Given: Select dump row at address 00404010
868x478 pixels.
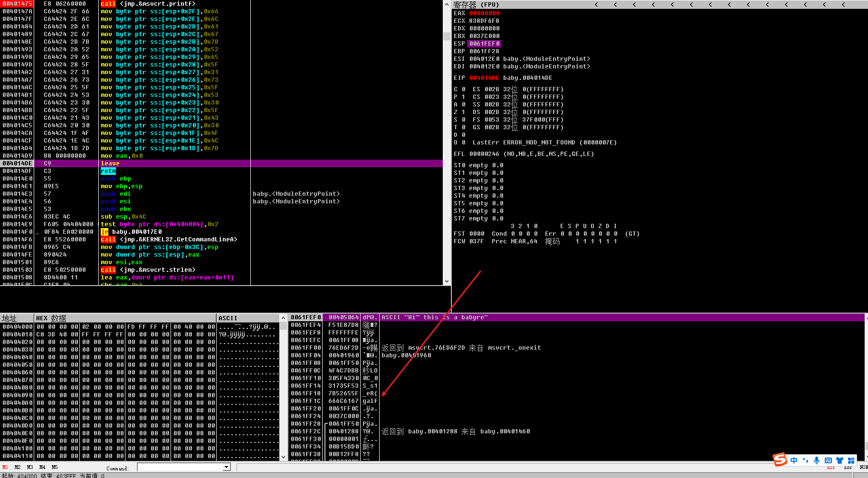Looking at the screenshot, I should 140,335.
